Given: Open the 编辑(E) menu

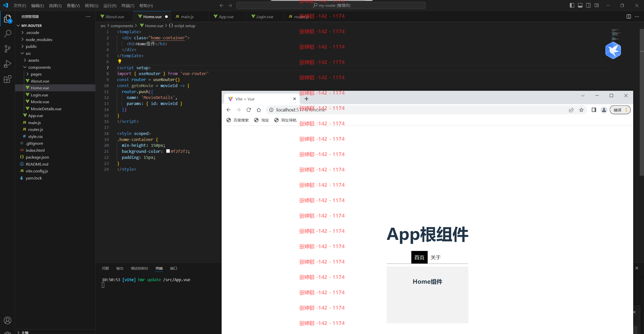Looking at the screenshot, I should (x=37, y=6).
